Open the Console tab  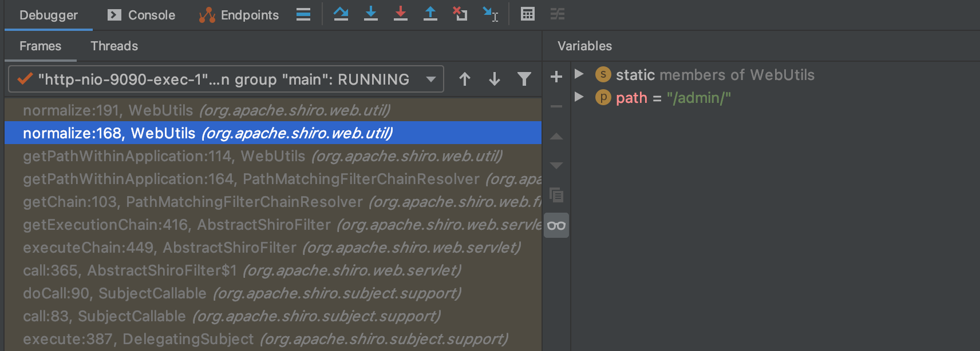click(x=141, y=15)
